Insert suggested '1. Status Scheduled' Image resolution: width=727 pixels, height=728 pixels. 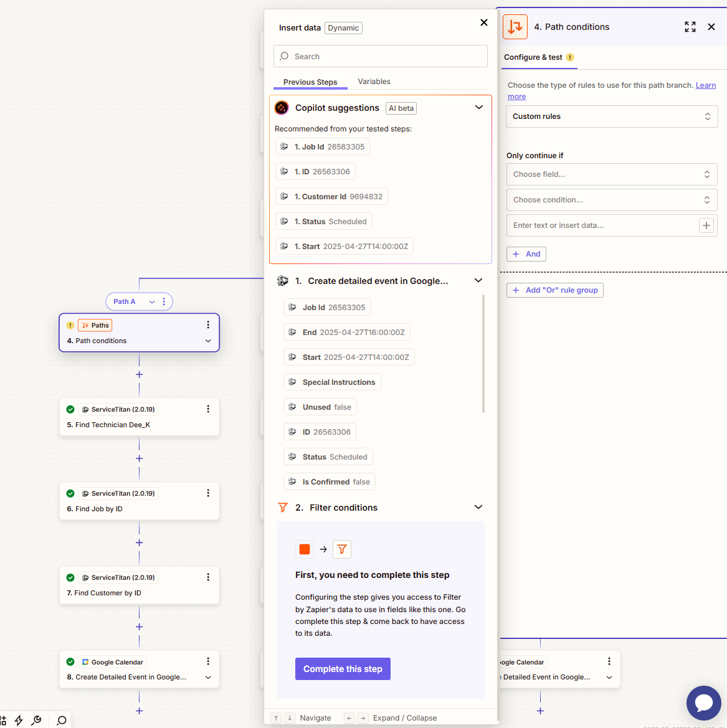click(323, 222)
